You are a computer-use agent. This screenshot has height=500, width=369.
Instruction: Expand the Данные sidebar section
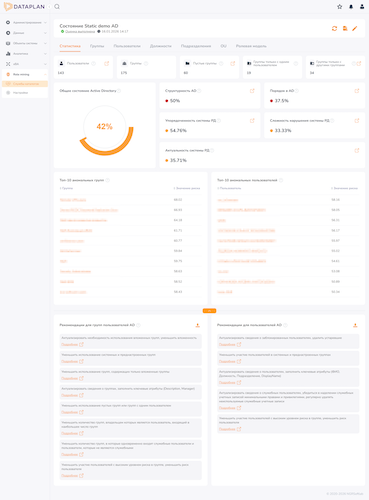25,33
